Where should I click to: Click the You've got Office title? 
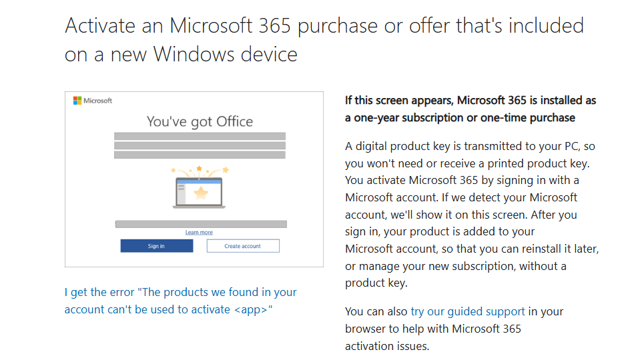point(200,121)
